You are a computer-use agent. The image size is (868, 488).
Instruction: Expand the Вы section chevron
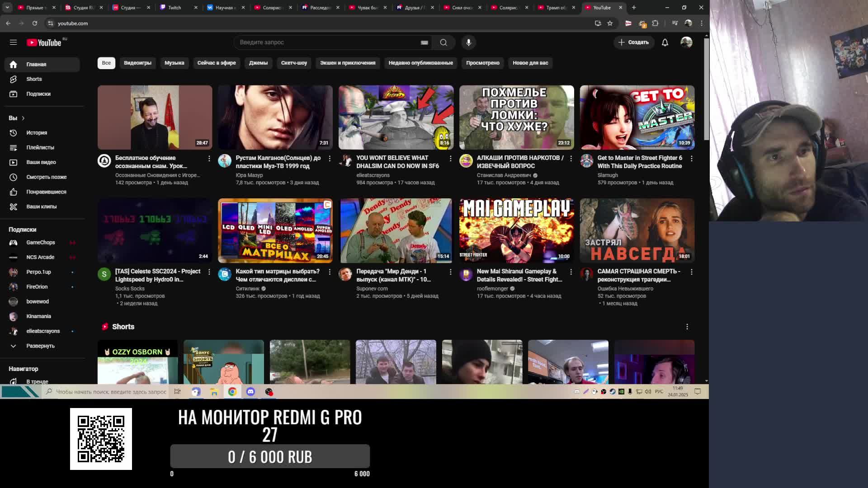tap(23, 118)
